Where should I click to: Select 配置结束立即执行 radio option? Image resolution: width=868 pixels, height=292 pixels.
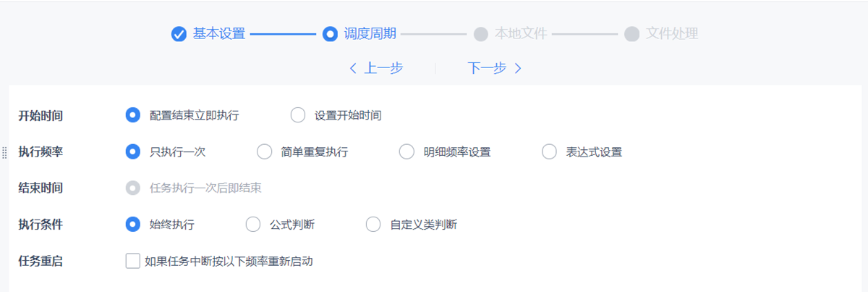pyautogui.click(x=132, y=115)
